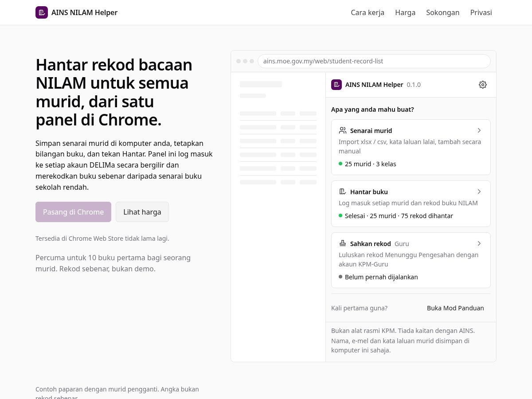Click the Hantar buku book icon

point(343,192)
